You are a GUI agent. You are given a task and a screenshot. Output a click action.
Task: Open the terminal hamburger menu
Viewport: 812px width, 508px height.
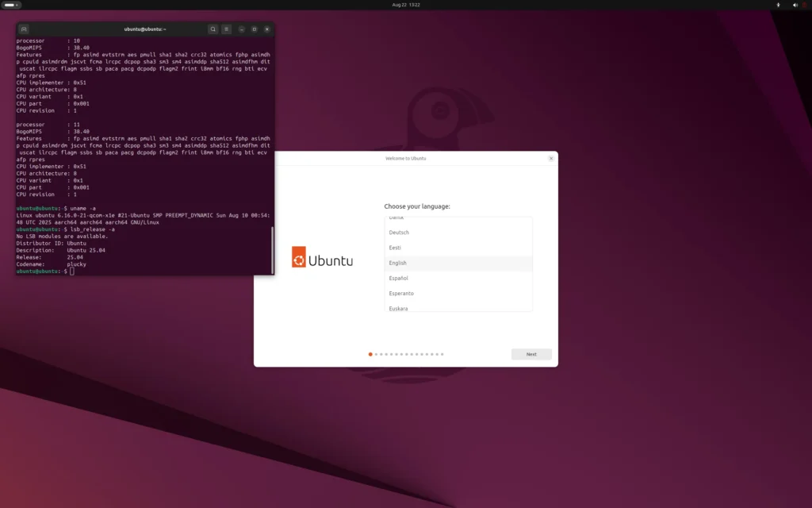coord(227,29)
